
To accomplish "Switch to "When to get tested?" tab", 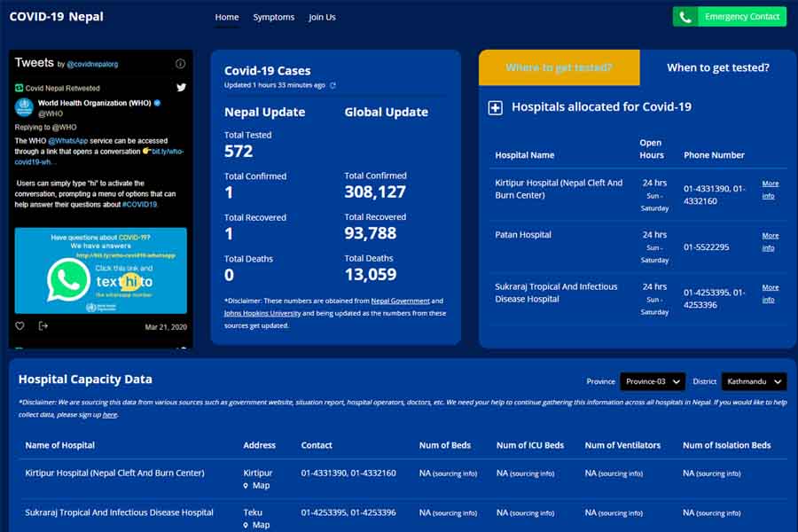I will [717, 67].
